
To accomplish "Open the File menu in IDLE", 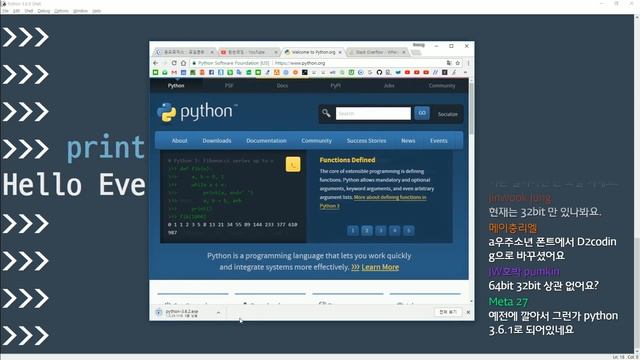I will [5, 11].
